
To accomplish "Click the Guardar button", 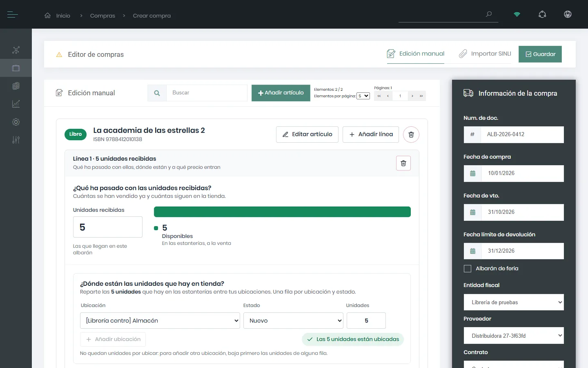I will [540, 54].
